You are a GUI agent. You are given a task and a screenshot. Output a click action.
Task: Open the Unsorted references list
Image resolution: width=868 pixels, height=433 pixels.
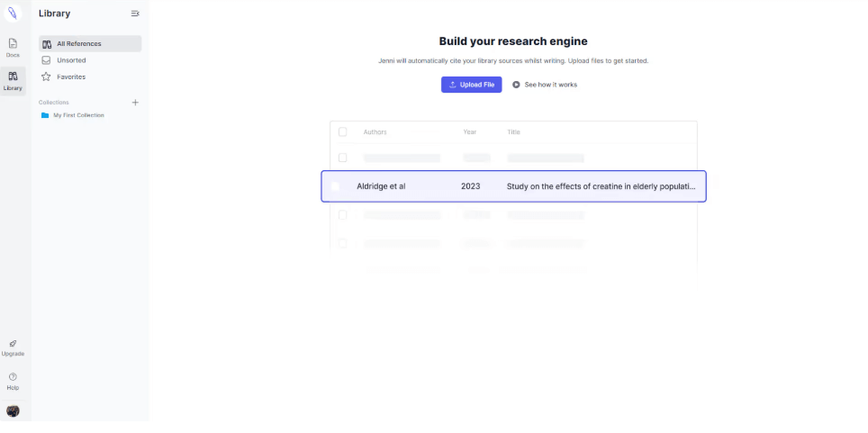tap(71, 60)
